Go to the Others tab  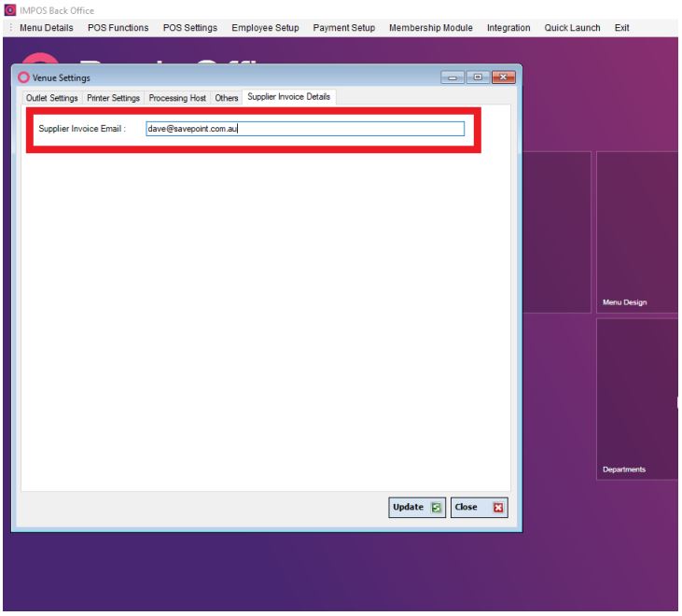tap(227, 98)
